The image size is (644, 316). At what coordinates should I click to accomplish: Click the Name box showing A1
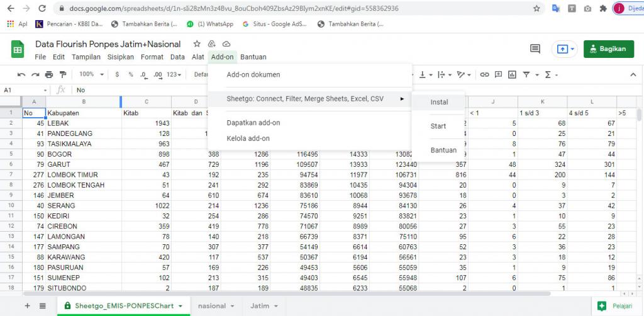pos(25,90)
